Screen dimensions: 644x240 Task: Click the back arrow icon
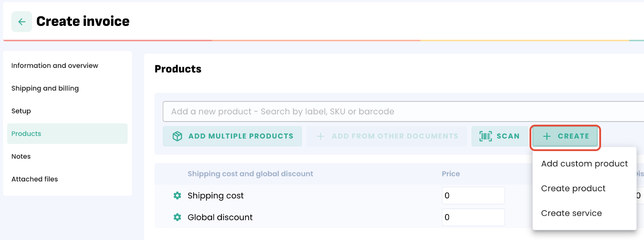point(21,22)
